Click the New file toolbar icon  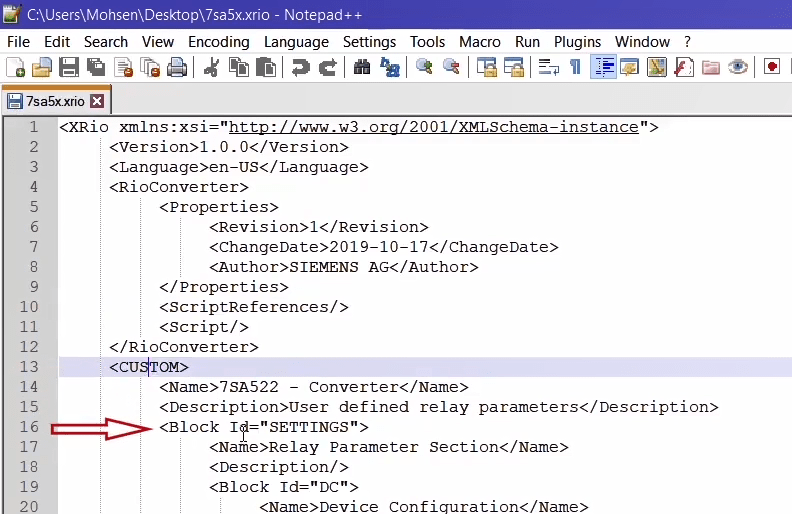coord(15,68)
